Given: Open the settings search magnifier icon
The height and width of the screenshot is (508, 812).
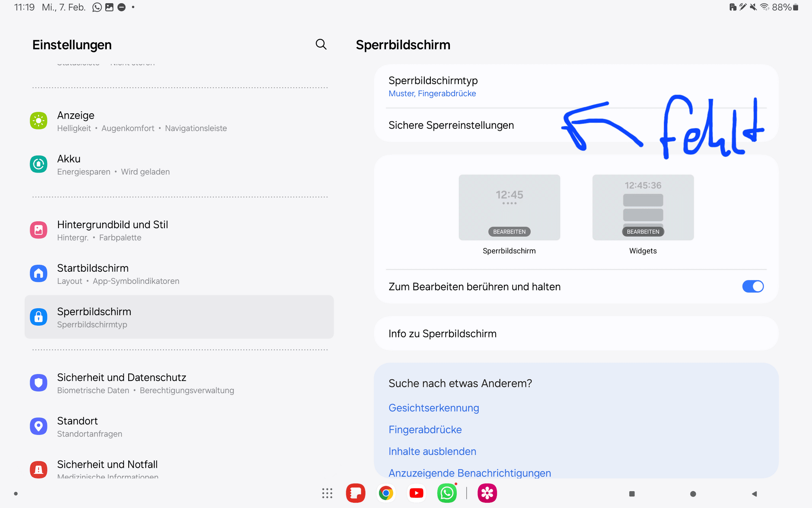Looking at the screenshot, I should click(x=321, y=44).
